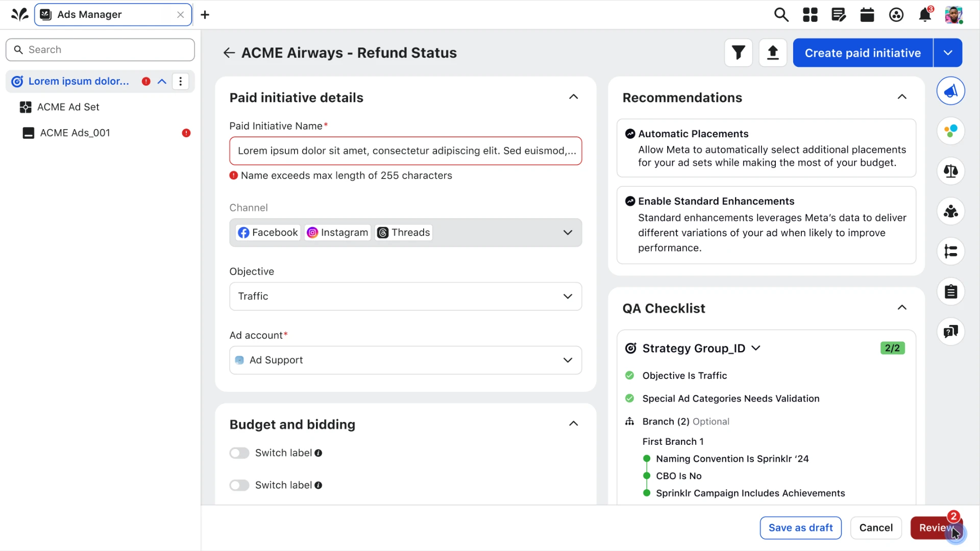Open the global search magnifier icon
The width and height of the screenshot is (980, 551).
click(781, 15)
